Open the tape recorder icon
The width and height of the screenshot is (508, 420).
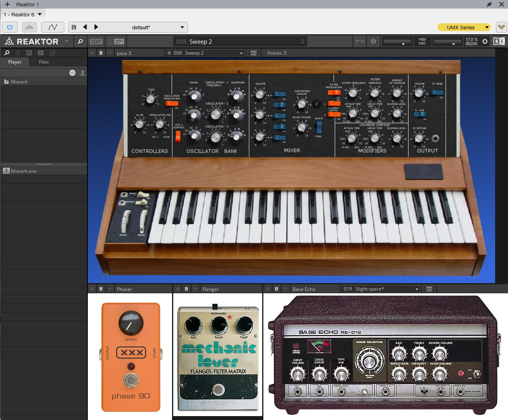[x=360, y=41]
